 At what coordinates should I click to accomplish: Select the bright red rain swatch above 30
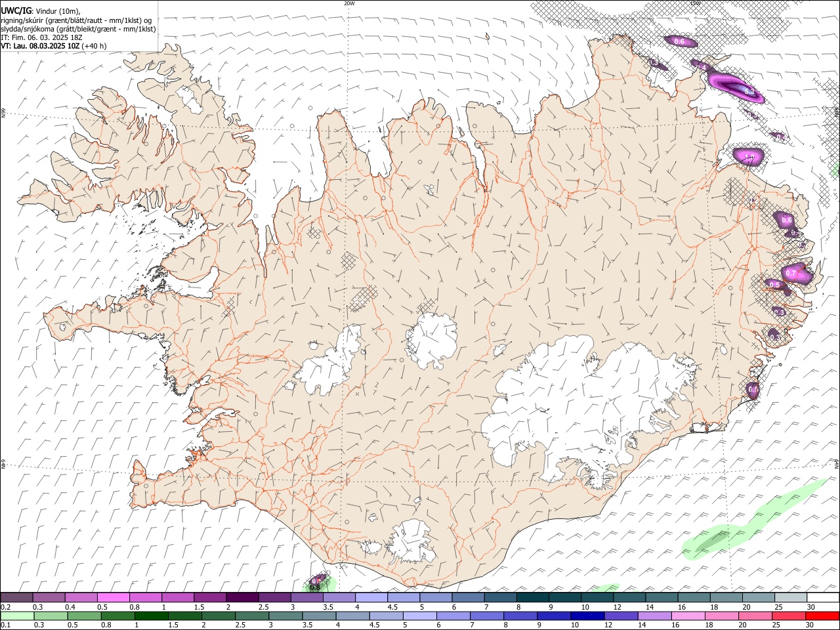coord(822,616)
